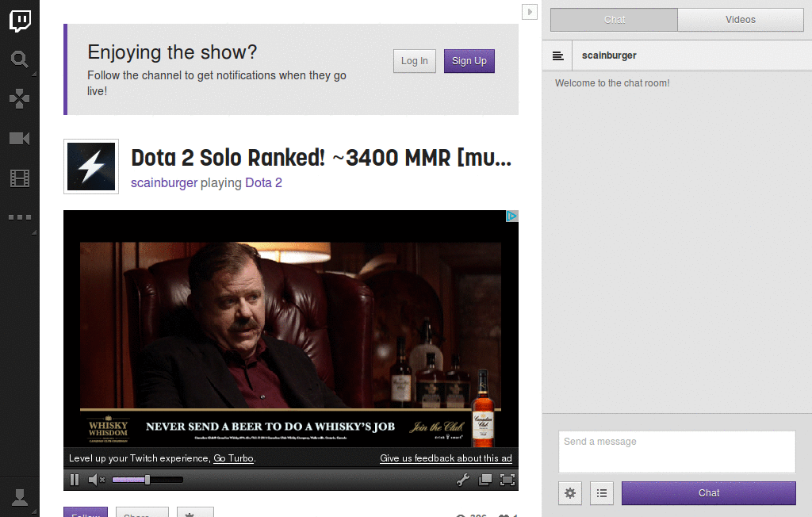Toggle the mute speaker icon
812x517 pixels.
point(96,481)
